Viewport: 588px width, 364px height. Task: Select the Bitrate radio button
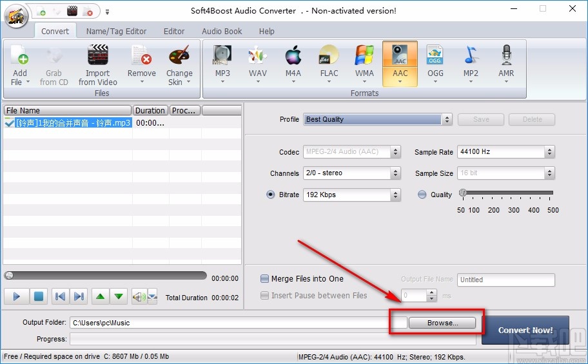pyautogui.click(x=270, y=195)
